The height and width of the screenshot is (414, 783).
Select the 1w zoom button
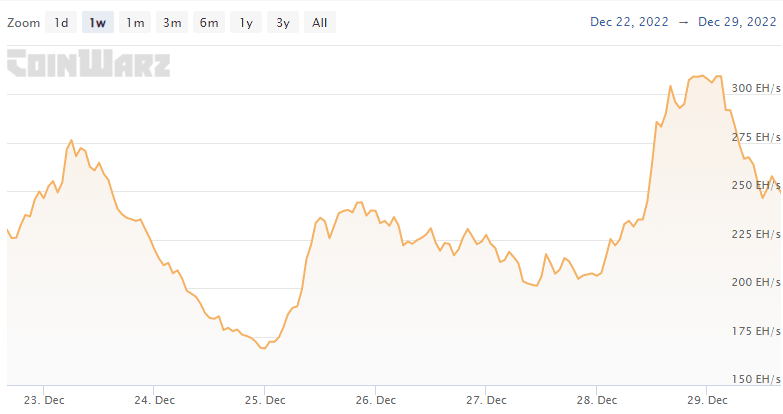[x=97, y=22]
